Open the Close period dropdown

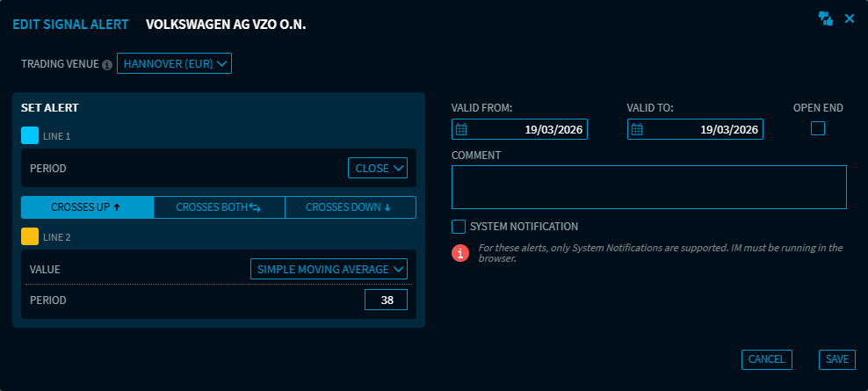point(378,169)
